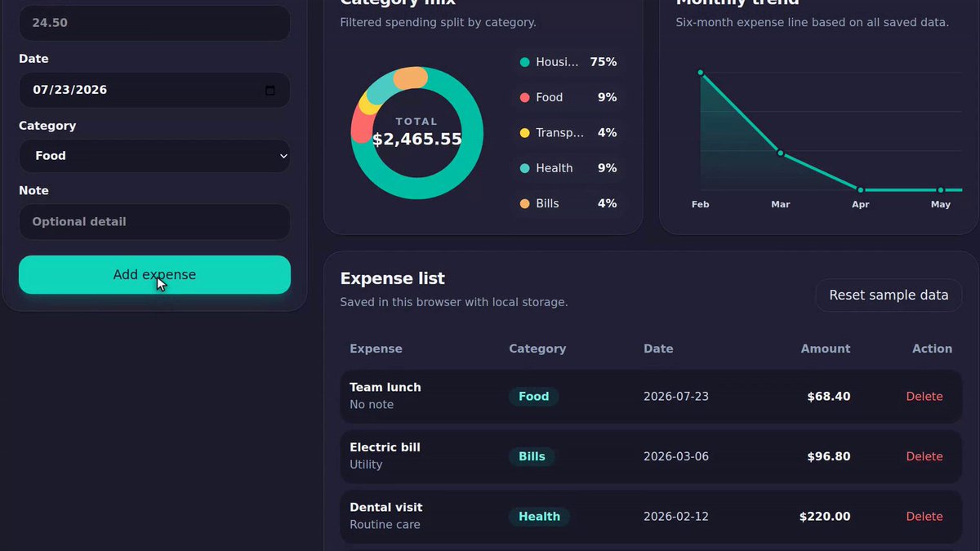This screenshot has height=551, width=980.
Task: Click the Expense list heading
Action: (x=393, y=278)
